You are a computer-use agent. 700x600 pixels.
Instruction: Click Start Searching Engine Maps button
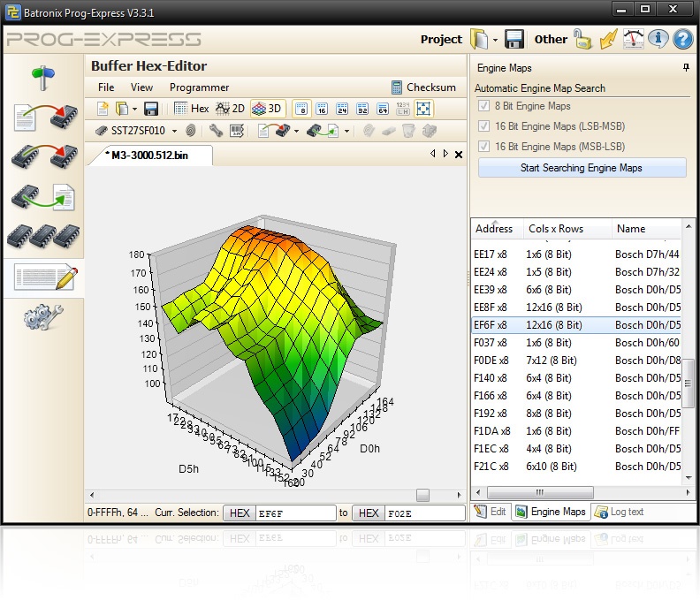click(x=582, y=168)
